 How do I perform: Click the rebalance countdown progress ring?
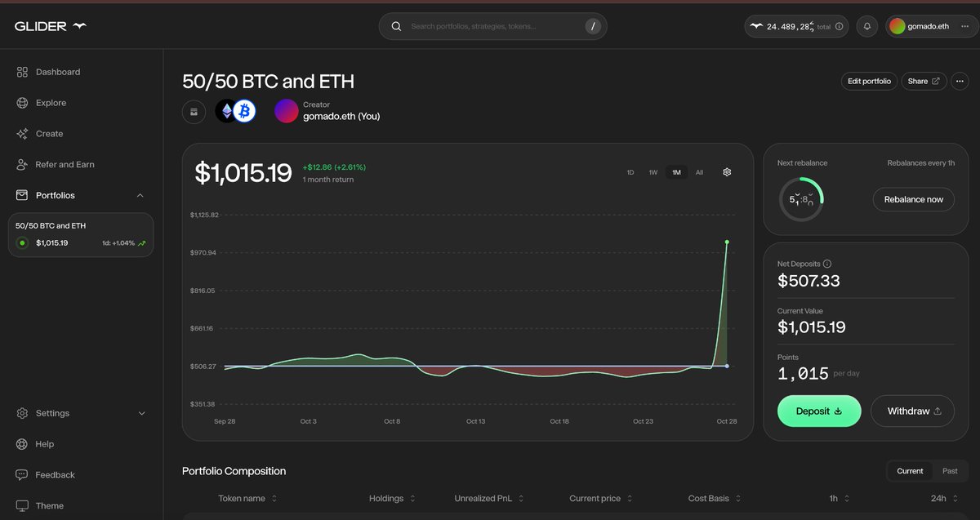pos(801,199)
